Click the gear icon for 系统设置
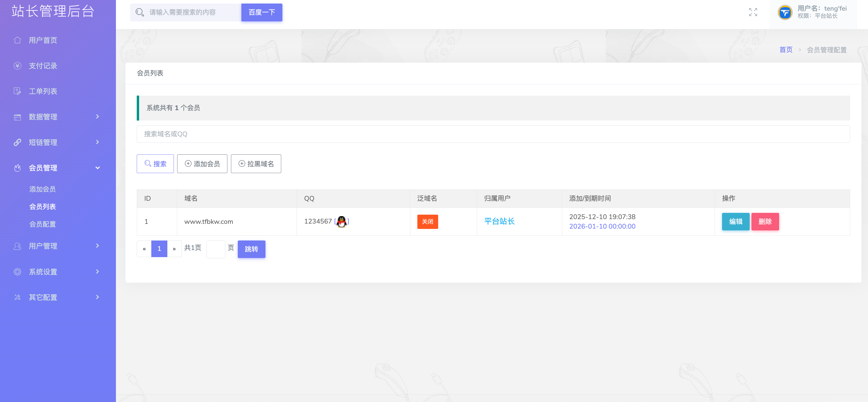 pos(18,272)
